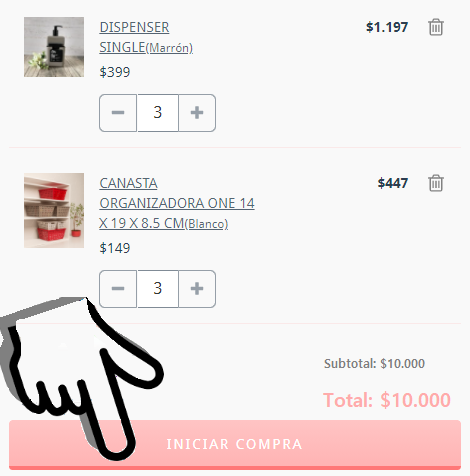View the soap dispenser product thumbnail

(x=54, y=47)
